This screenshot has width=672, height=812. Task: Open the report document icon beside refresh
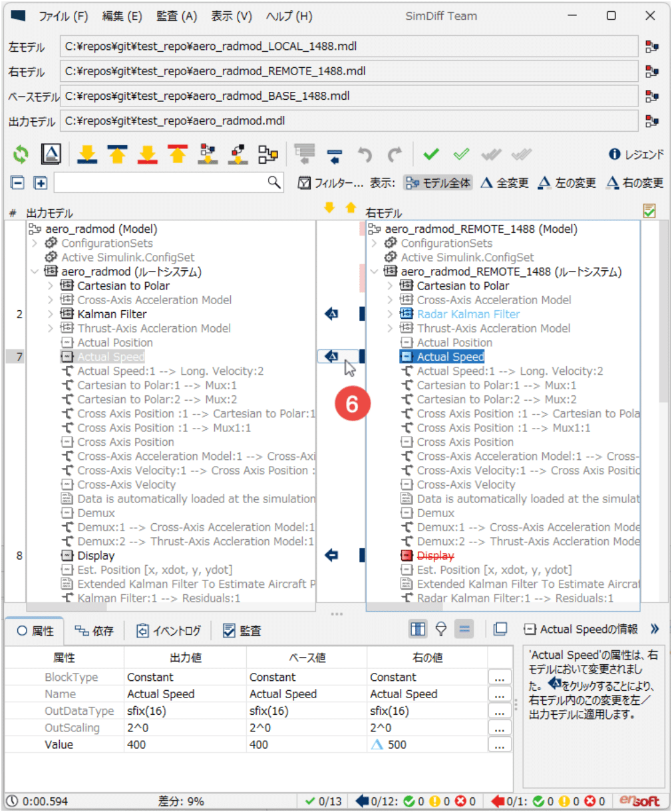(x=51, y=154)
